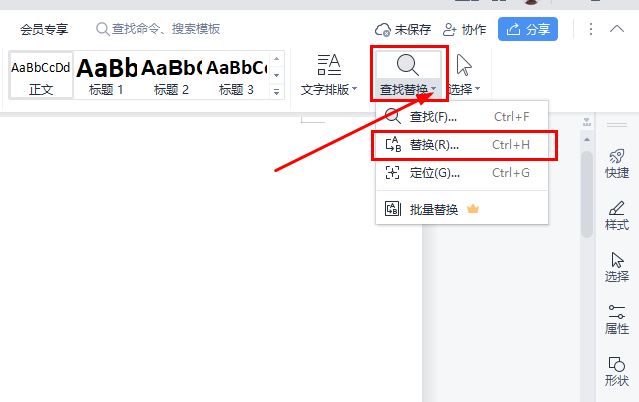Open the 属性 sliders panel in sidebar

tap(617, 319)
